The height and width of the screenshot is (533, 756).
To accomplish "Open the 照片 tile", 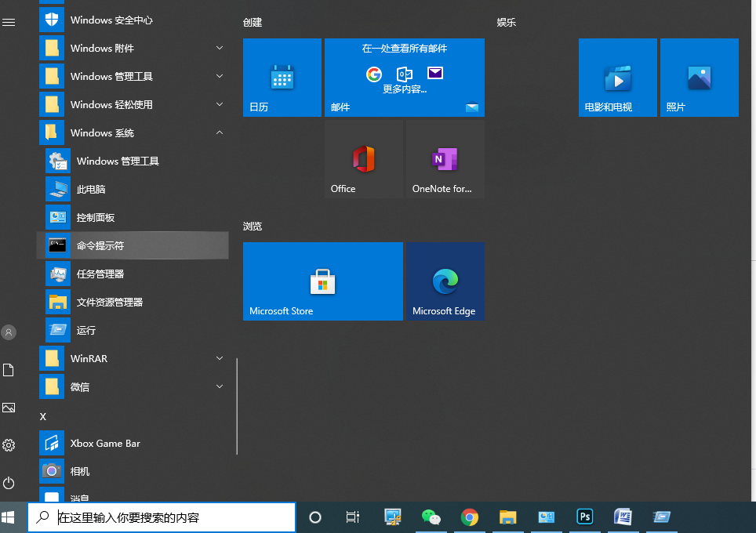I will pyautogui.click(x=699, y=78).
